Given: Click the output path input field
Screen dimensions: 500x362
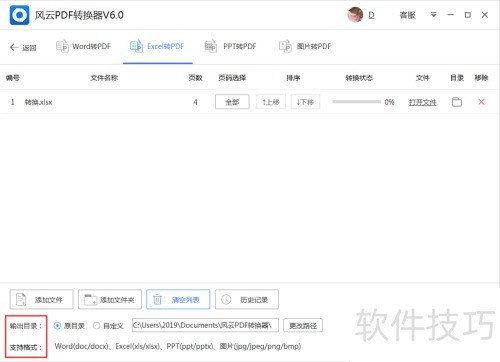Looking at the screenshot, I should pyautogui.click(x=205, y=325).
